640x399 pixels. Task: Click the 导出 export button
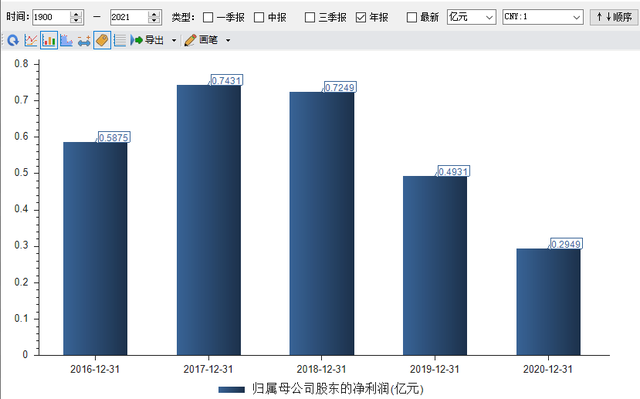coord(147,40)
